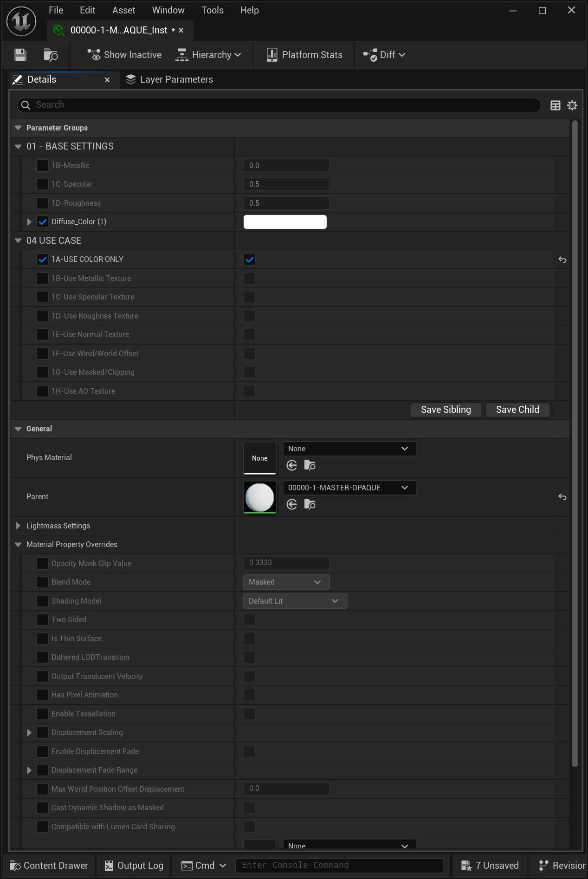Screen dimensions: 588x879
Task: Expand Displacement Scaling row
Action: [x=29, y=732]
